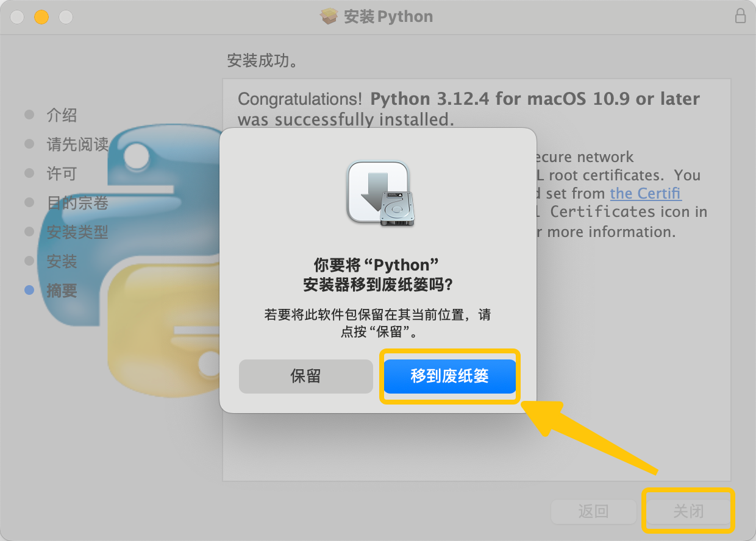Click the disabled 返回 button
Screen dimensions: 756x541
coord(593,511)
